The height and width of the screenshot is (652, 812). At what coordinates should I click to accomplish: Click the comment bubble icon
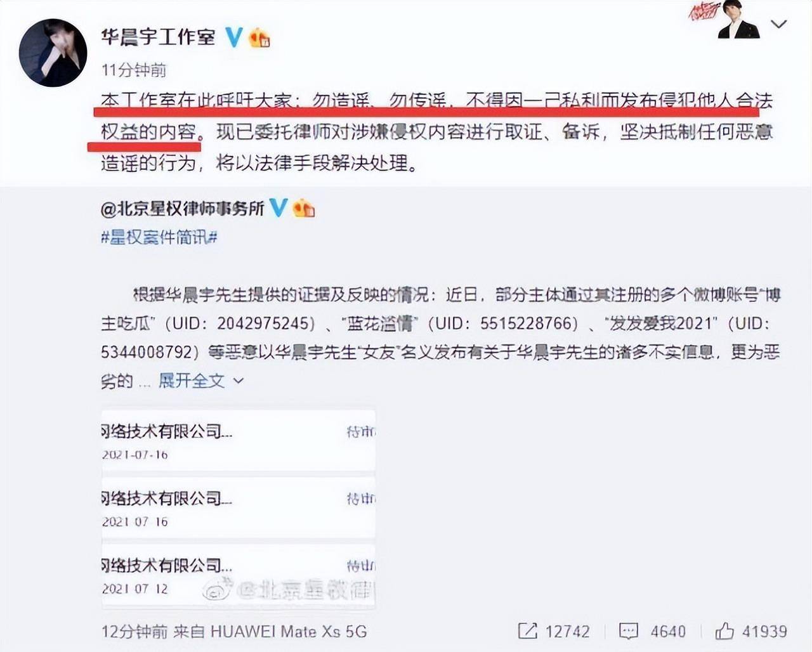point(628,631)
